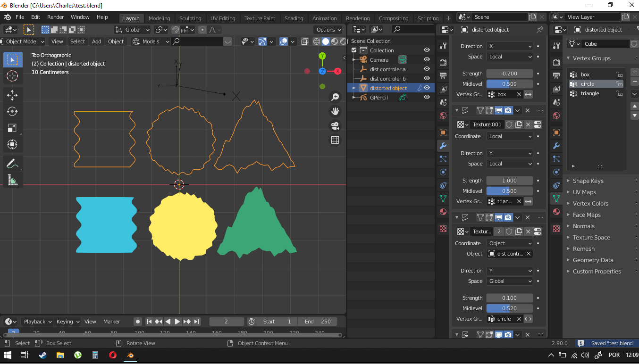The height and width of the screenshot is (364, 639).
Task: Activate the Scale tool
Action: tap(12, 128)
